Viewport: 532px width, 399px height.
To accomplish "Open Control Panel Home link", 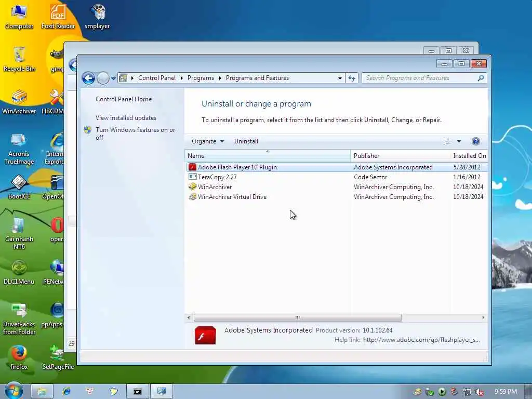I will point(124,99).
